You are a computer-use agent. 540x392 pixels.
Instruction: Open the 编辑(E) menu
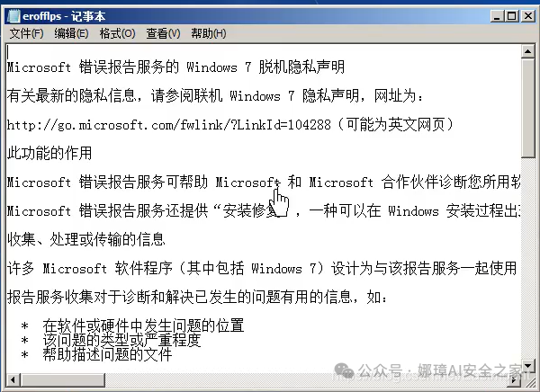(71, 33)
